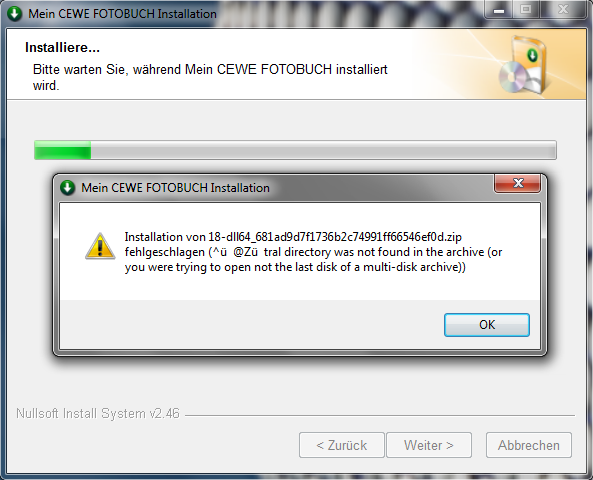Click the software box and CD image
Viewport: 593px width, 480px height.
point(525,65)
